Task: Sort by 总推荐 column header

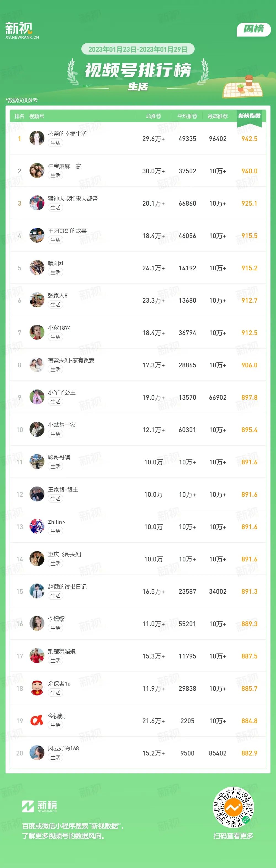Action: tap(153, 116)
